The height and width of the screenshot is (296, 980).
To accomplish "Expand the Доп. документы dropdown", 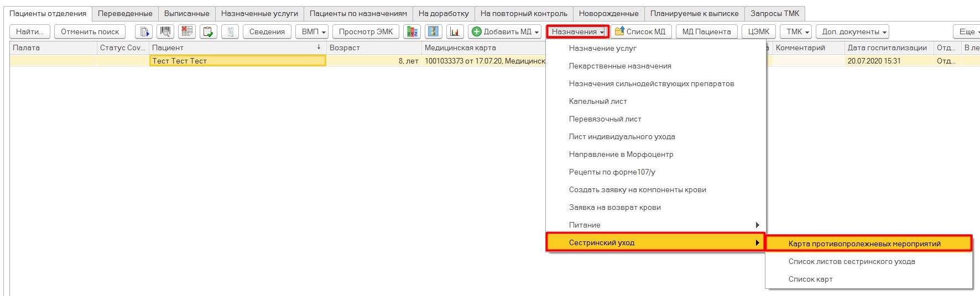I will tap(854, 32).
